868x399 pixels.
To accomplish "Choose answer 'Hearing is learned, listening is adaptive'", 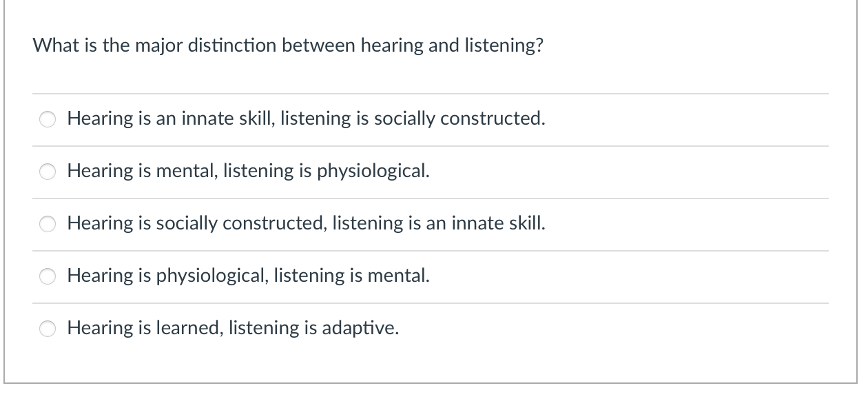I will point(232,327).
